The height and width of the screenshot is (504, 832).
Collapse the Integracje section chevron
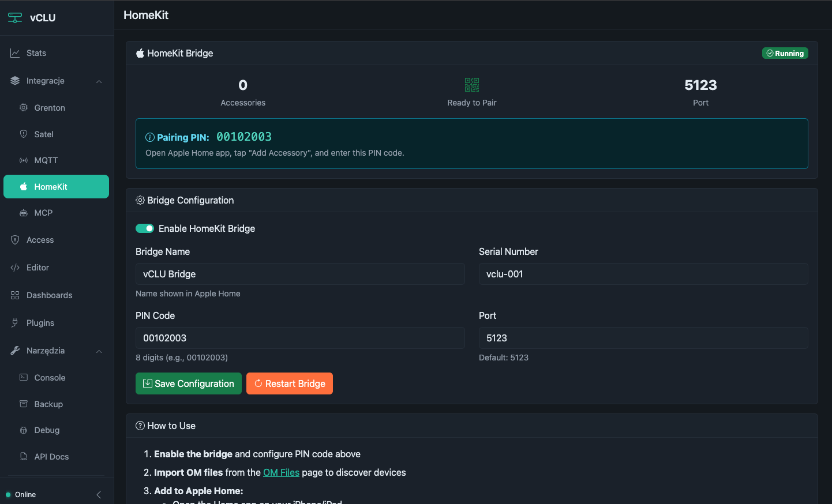pyautogui.click(x=99, y=81)
